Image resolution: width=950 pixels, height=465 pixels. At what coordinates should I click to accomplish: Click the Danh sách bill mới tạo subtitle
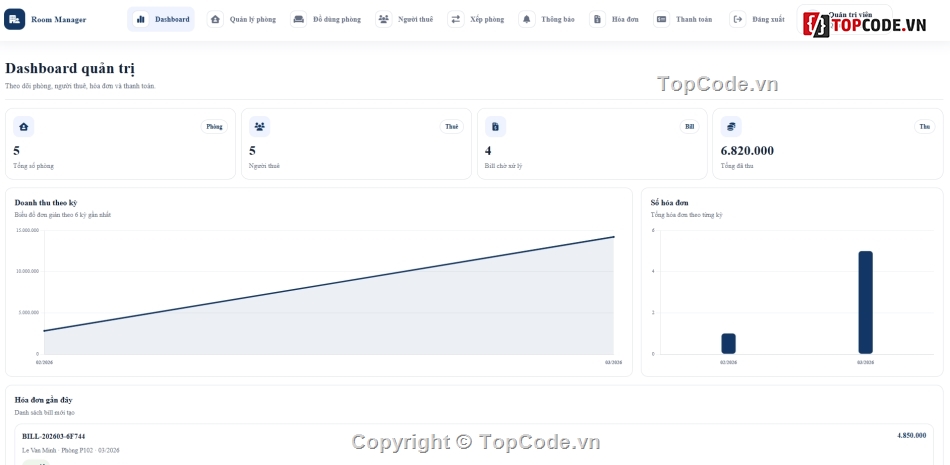tap(45, 413)
